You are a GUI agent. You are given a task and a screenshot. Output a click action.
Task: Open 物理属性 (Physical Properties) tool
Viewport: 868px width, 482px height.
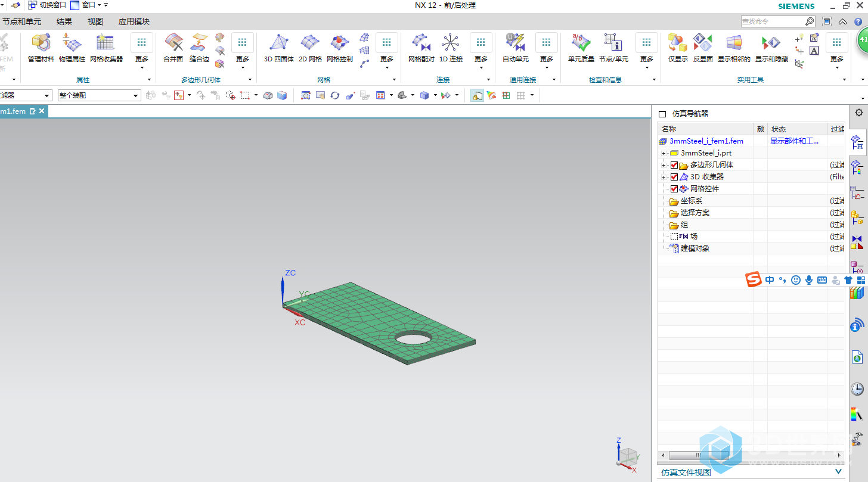point(72,48)
